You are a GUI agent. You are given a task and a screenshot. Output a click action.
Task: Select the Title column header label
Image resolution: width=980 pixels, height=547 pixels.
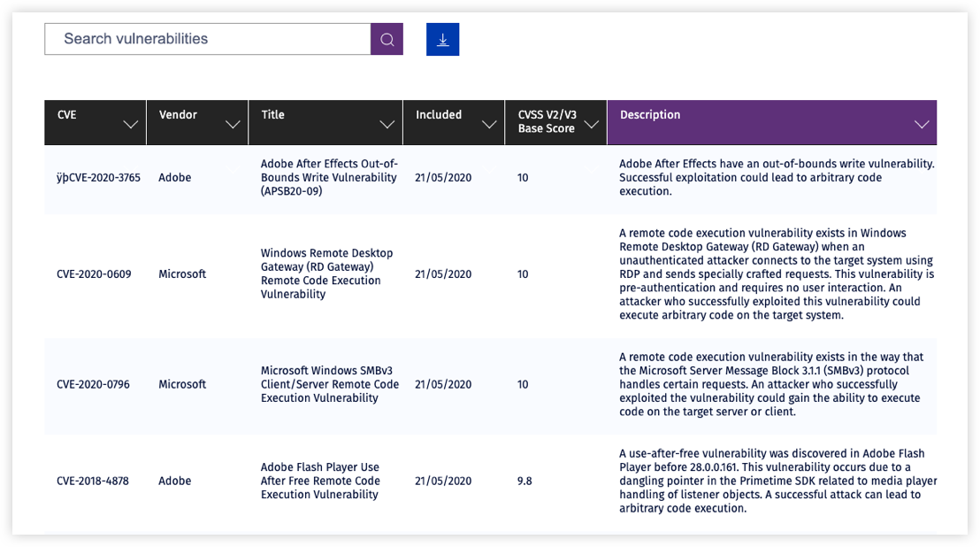click(272, 115)
